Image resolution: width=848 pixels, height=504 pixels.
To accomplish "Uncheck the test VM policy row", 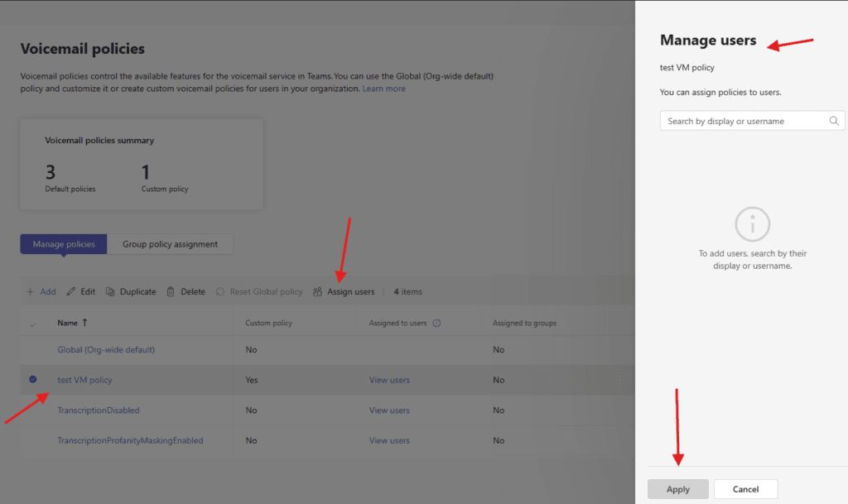I will 33,380.
